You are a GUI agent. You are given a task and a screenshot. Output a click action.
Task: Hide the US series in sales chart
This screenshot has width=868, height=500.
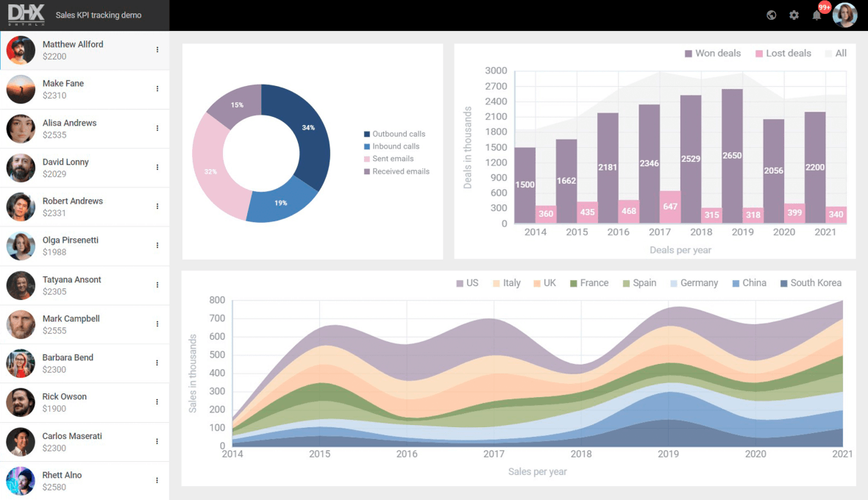(x=466, y=283)
